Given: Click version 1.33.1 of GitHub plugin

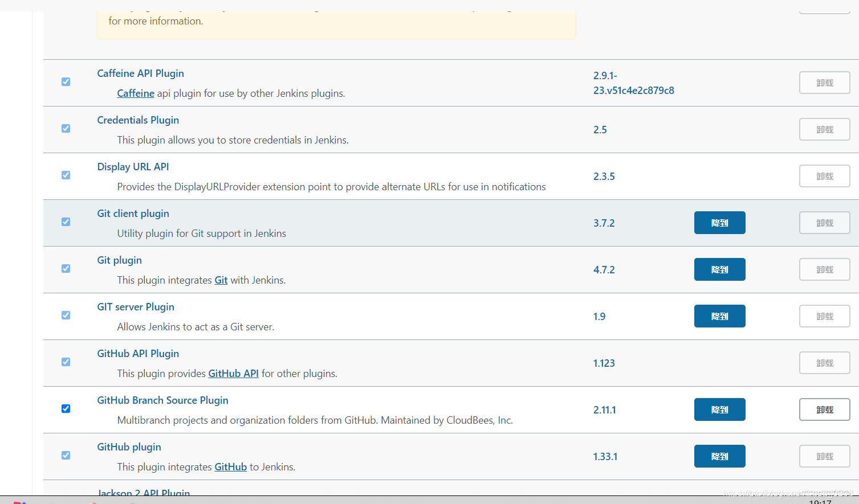Looking at the screenshot, I should pos(605,457).
